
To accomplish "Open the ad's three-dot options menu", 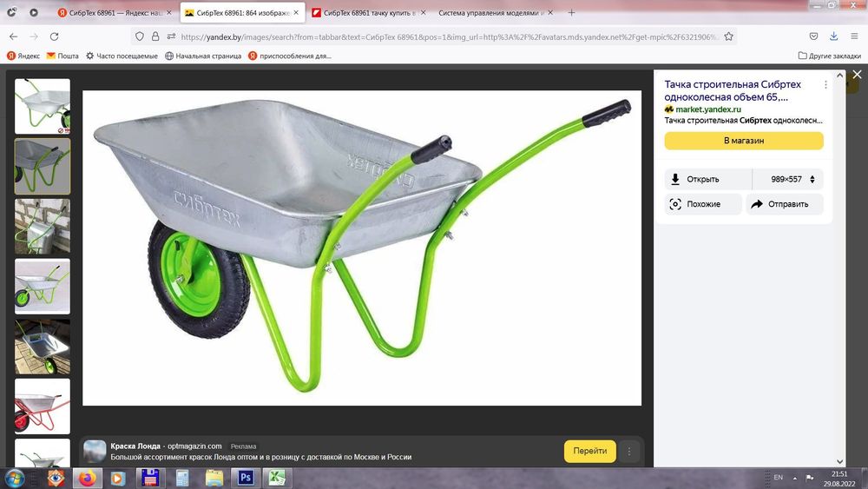I will [629, 452].
